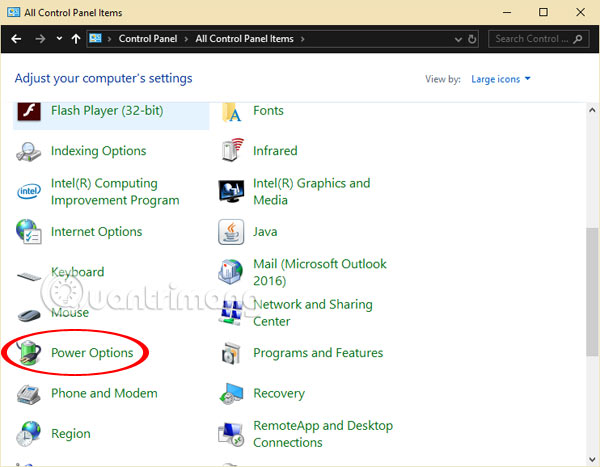
Task: Click the Java coffee cup icon
Action: (231, 232)
